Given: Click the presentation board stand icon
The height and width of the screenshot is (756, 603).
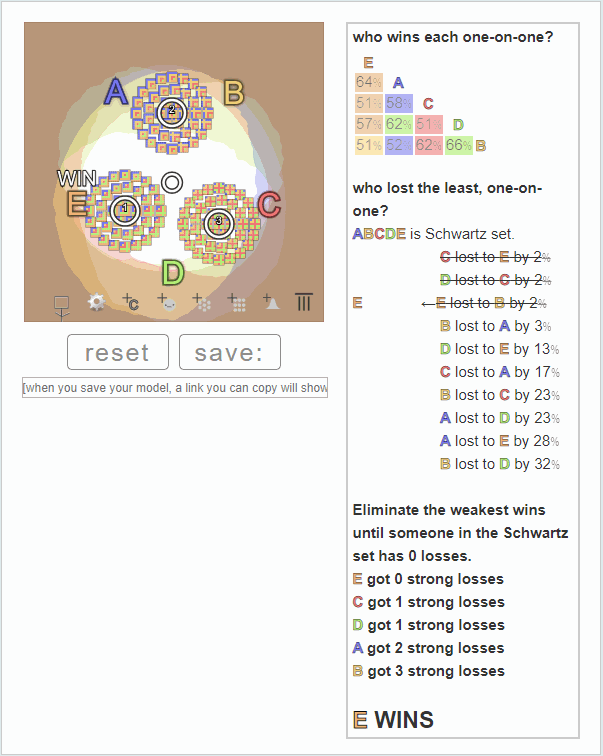Looking at the screenshot, I should (x=61, y=307).
